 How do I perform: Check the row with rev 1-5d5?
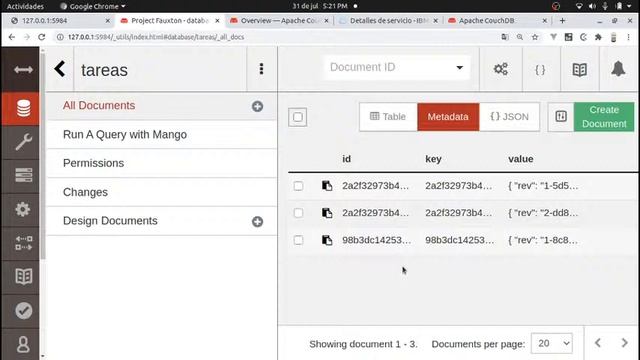[x=298, y=186]
